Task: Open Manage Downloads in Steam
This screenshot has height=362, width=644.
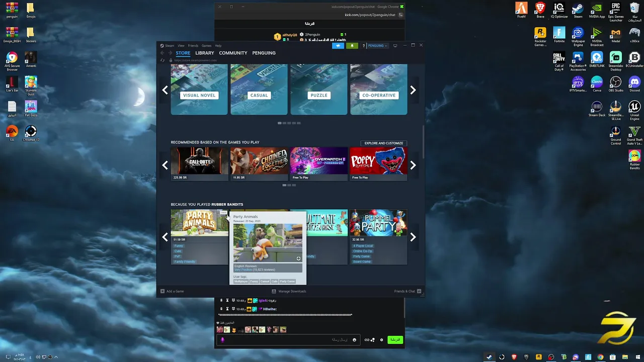Action: click(289, 291)
